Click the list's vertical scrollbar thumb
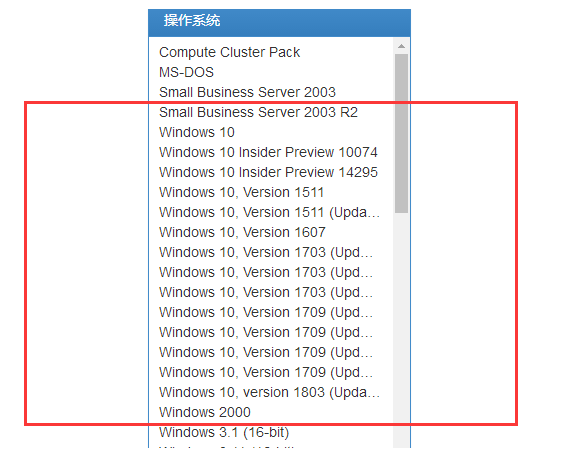The height and width of the screenshot is (449, 563). [x=401, y=134]
